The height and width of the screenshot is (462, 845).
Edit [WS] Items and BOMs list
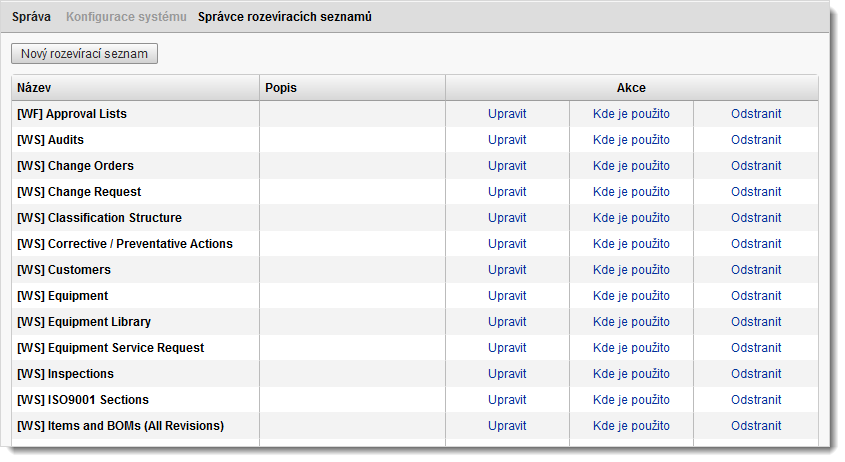point(507,426)
